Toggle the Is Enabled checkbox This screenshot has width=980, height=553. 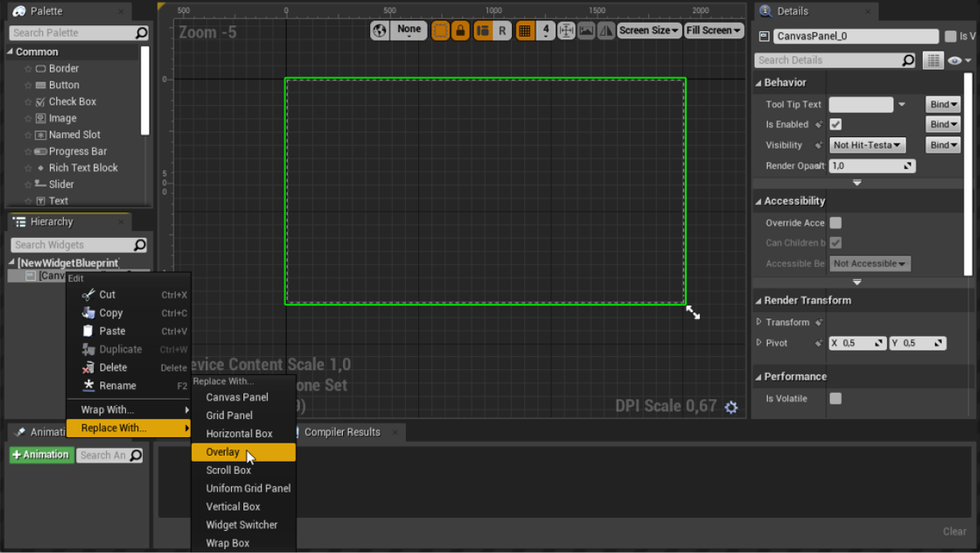coord(835,125)
